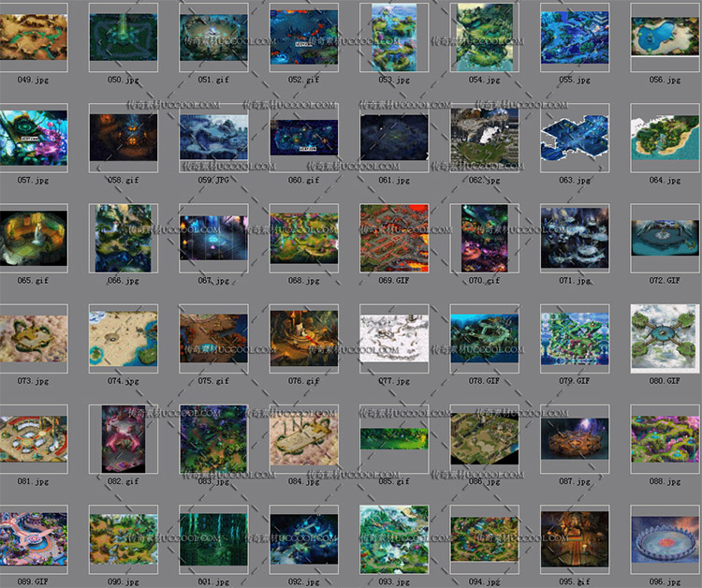The height and width of the screenshot is (588, 702).
Task: Select the 068.jpg thumbnail
Action: [x=304, y=238]
